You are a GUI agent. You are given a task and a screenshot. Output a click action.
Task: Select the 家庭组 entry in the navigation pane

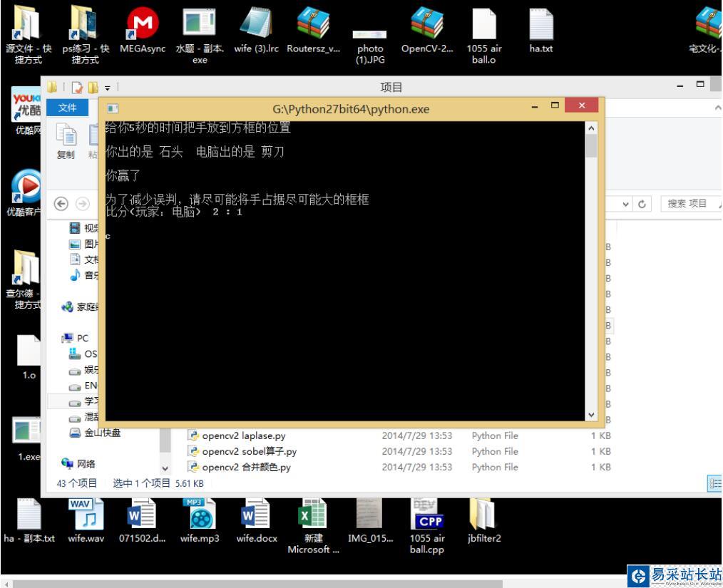[81, 307]
